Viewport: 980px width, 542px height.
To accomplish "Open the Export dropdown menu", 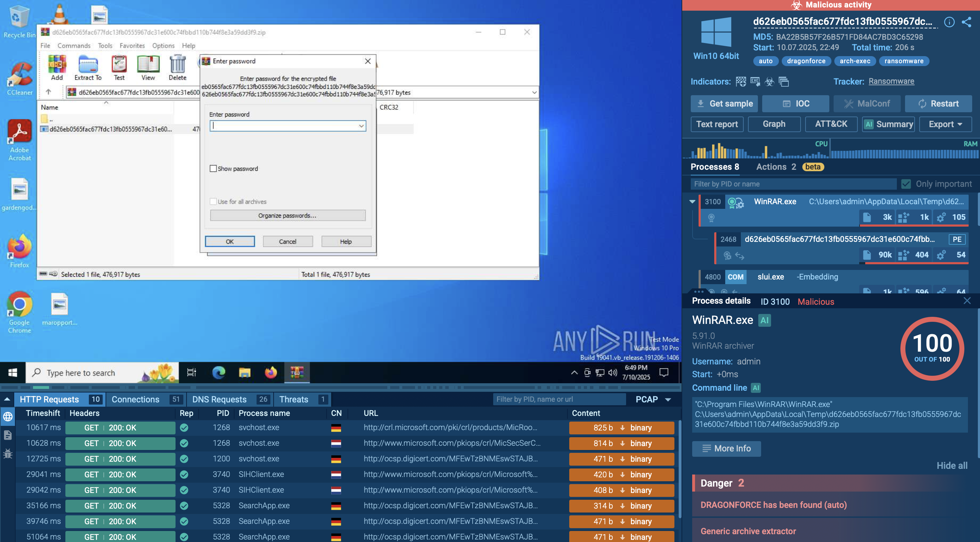I will point(945,124).
